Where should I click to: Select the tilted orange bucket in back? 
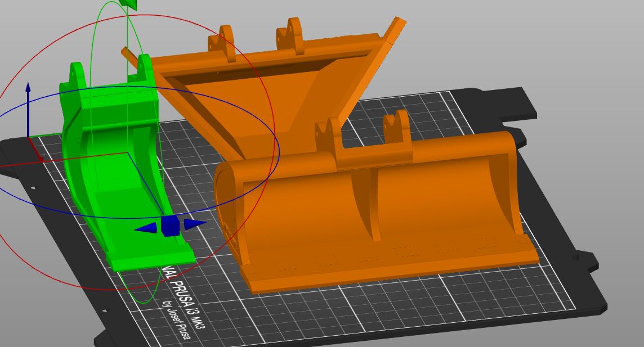[270, 96]
